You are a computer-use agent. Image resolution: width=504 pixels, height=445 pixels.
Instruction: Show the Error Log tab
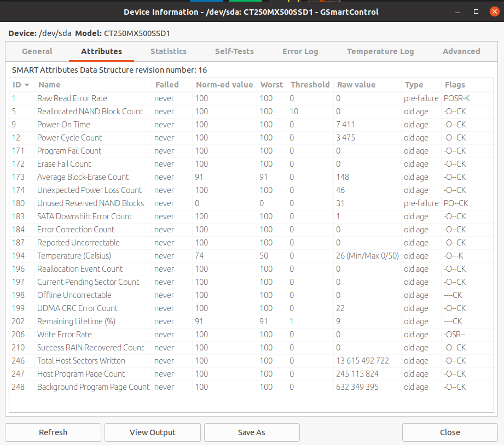coord(300,51)
